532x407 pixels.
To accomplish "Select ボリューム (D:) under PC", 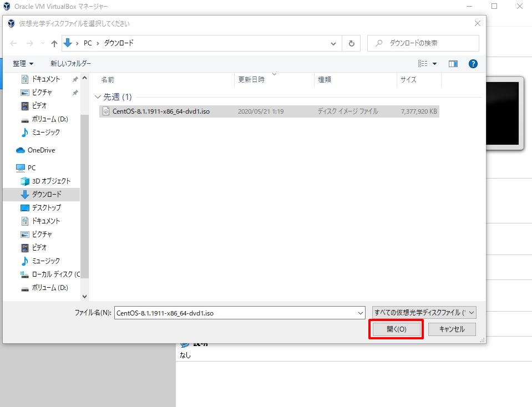I will pyautogui.click(x=49, y=288).
